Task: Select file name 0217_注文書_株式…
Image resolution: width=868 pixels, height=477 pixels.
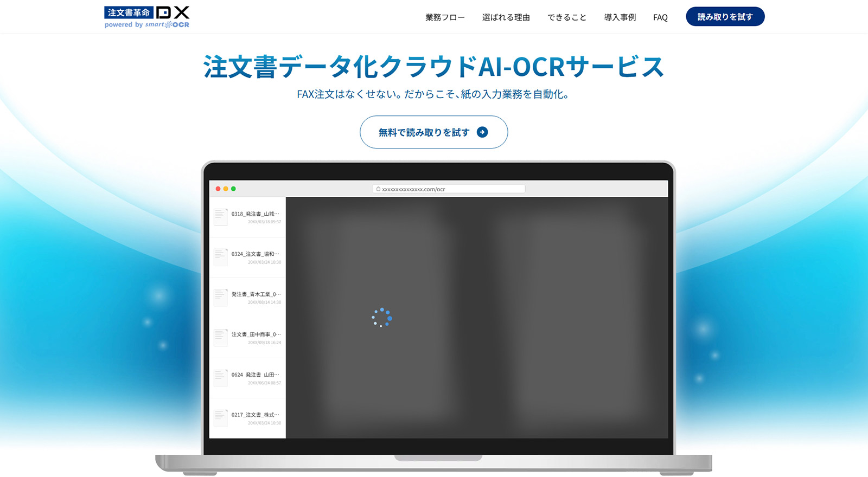Action: point(255,415)
